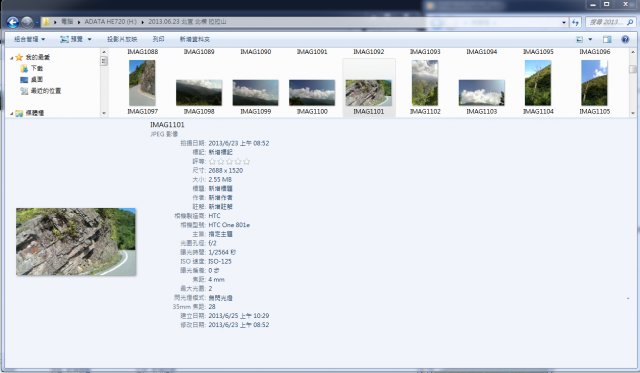Image resolution: width=640 pixels, height=373 pixels.
Task: Refresh the folder view in address bar
Action: point(576,22)
